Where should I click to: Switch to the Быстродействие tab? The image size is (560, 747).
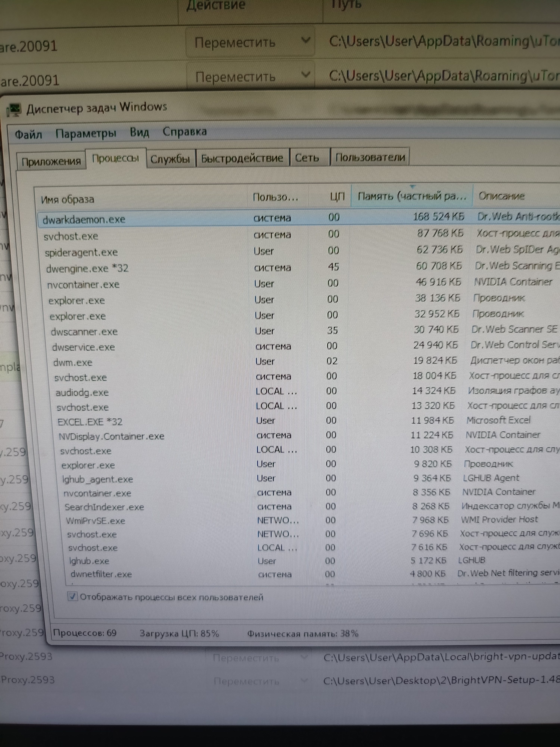[x=242, y=158]
